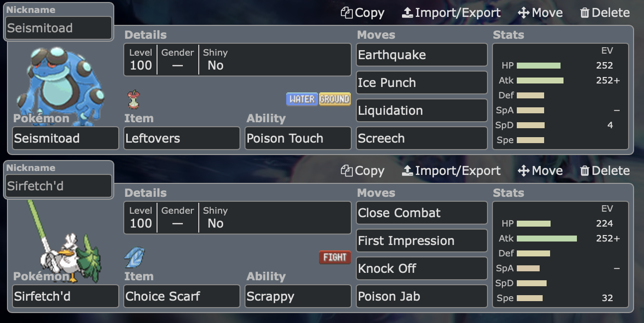
Task: Click the Water type badge
Action: pyautogui.click(x=302, y=99)
